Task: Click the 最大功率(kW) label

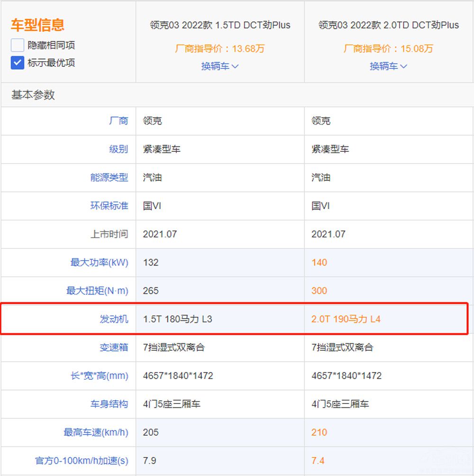Action: click(99, 262)
